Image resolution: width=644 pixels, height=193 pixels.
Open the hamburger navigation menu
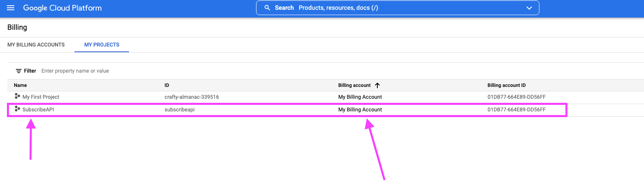click(x=11, y=8)
